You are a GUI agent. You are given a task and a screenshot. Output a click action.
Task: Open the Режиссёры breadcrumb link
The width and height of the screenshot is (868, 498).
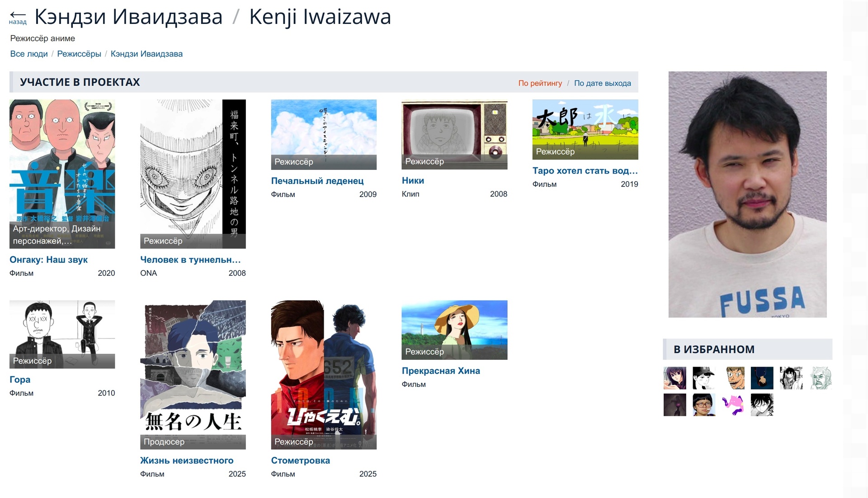coord(79,54)
